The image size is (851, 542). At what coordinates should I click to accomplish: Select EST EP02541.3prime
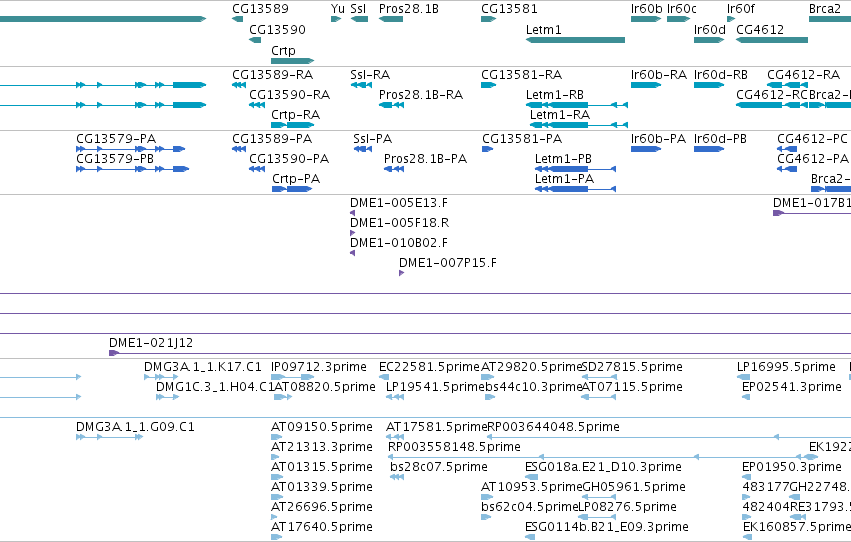(791, 387)
